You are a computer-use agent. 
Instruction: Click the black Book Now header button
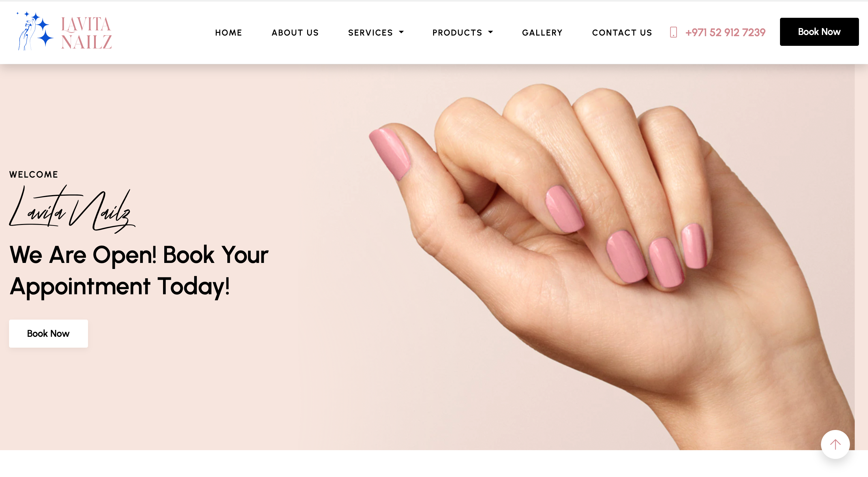coord(819,32)
